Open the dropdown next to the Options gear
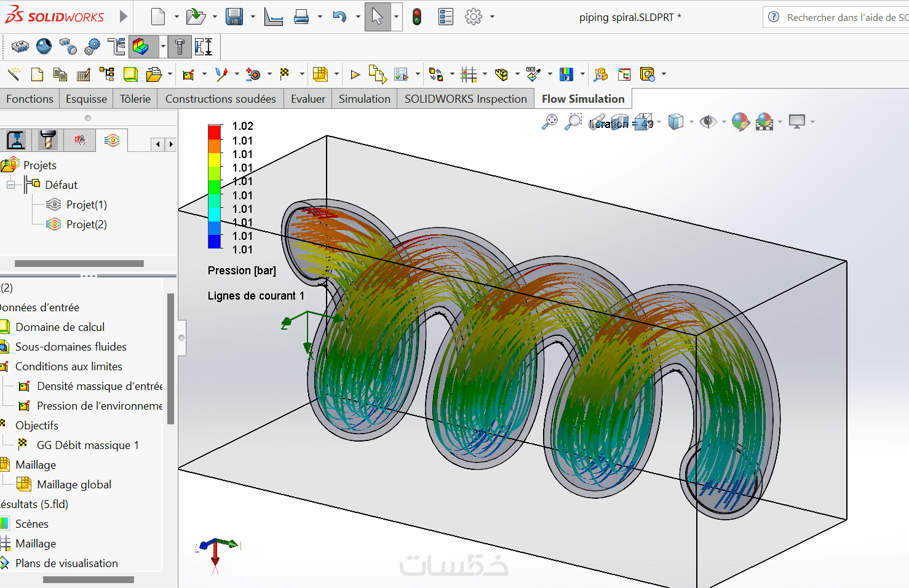The image size is (909, 588). pos(492,17)
